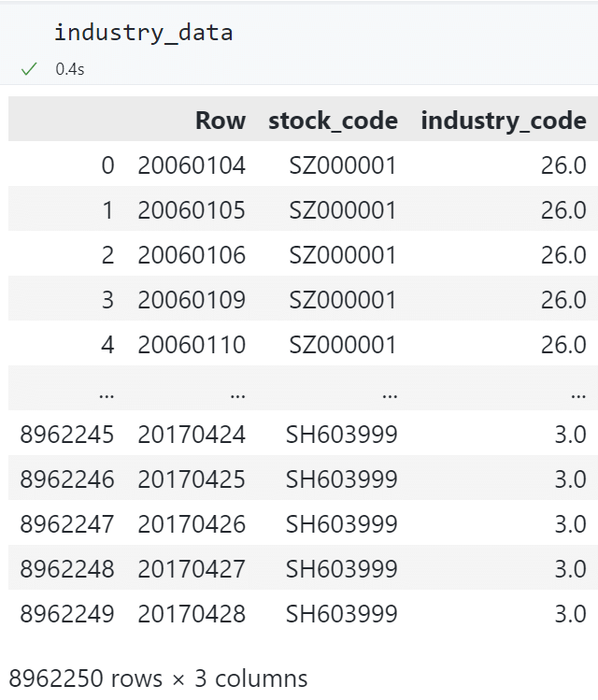Image resolution: width=598 pixels, height=700 pixels.
Task: Select the Row column header
Action: click(x=220, y=121)
